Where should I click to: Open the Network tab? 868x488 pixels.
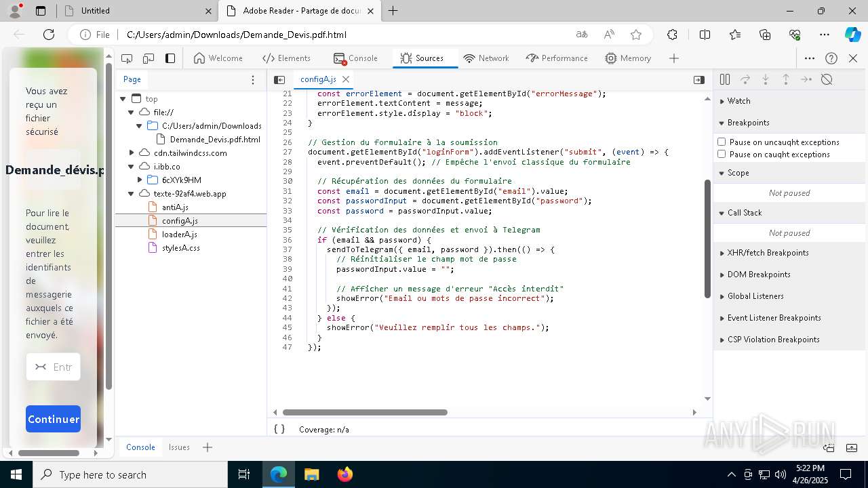tap(486, 58)
